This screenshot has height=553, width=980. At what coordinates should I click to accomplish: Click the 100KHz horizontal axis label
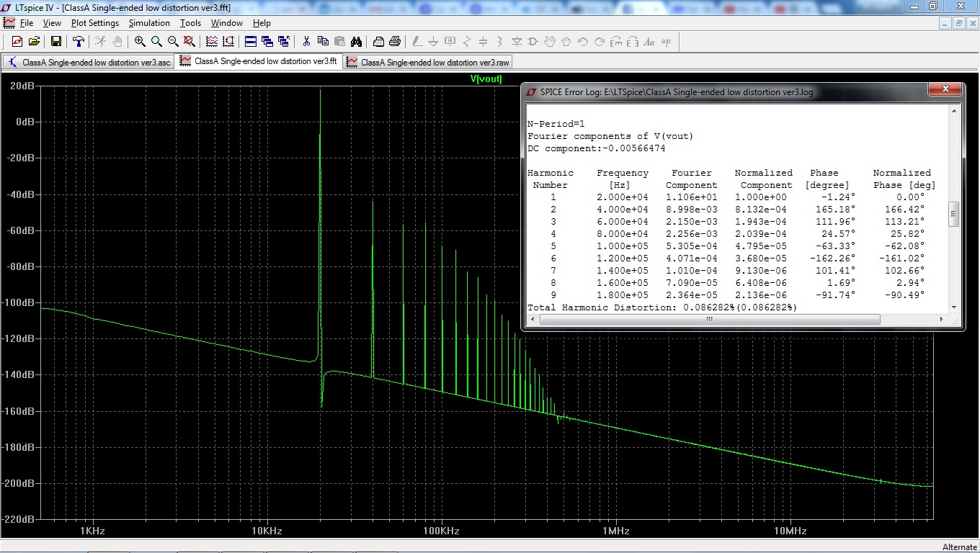(442, 531)
